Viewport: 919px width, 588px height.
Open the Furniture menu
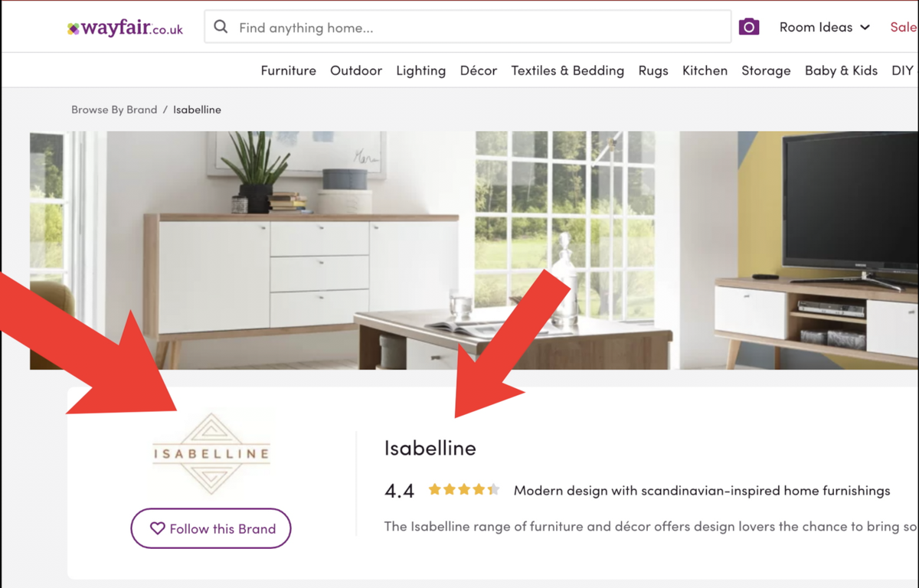click(x=288, y=70)
